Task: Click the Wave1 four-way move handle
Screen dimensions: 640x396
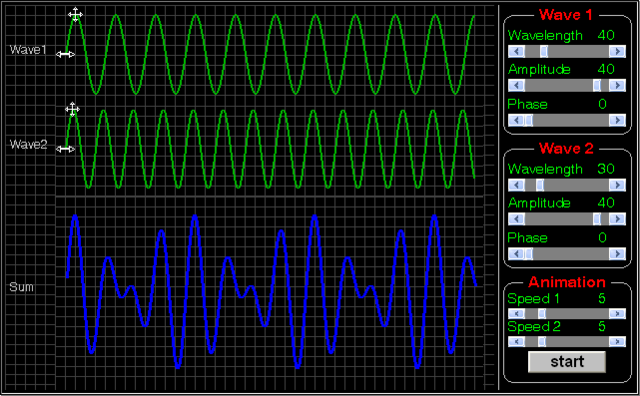Action: tap(75, 15)
